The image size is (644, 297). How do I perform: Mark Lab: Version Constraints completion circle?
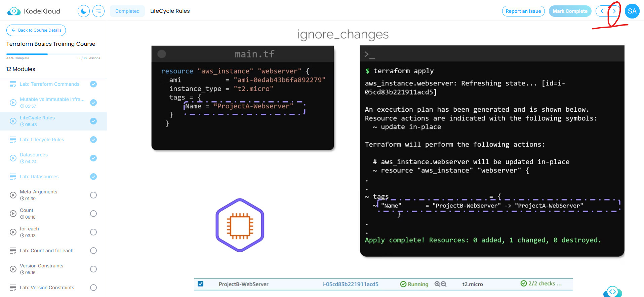pos(93,288)
